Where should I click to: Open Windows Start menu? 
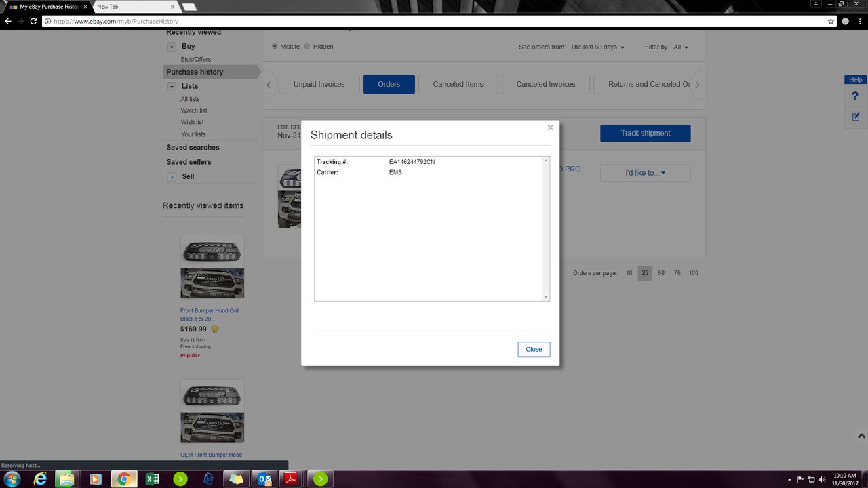click(12, 479)
